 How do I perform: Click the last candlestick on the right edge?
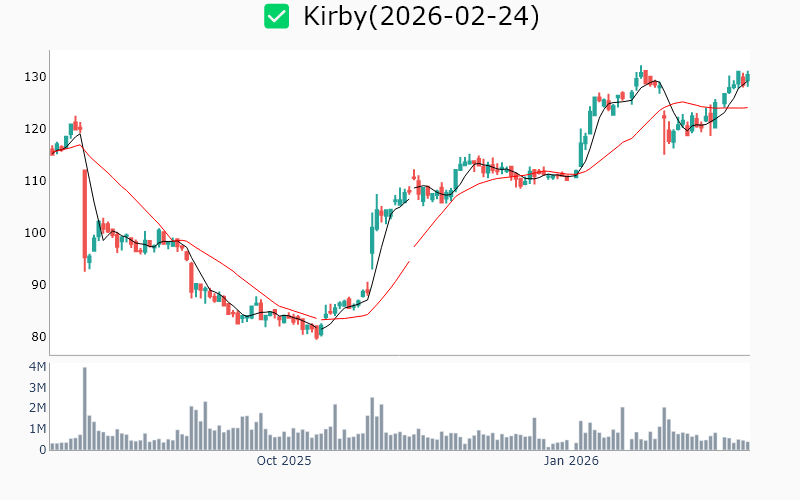click(747, 78)
